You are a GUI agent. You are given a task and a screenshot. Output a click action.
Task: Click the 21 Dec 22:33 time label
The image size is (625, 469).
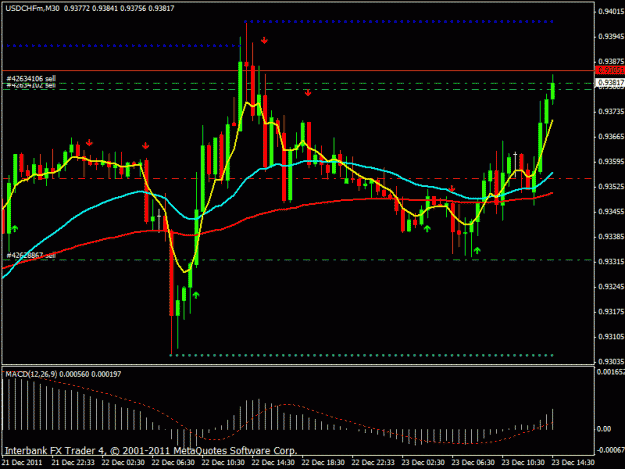click(x=73, y=463)
